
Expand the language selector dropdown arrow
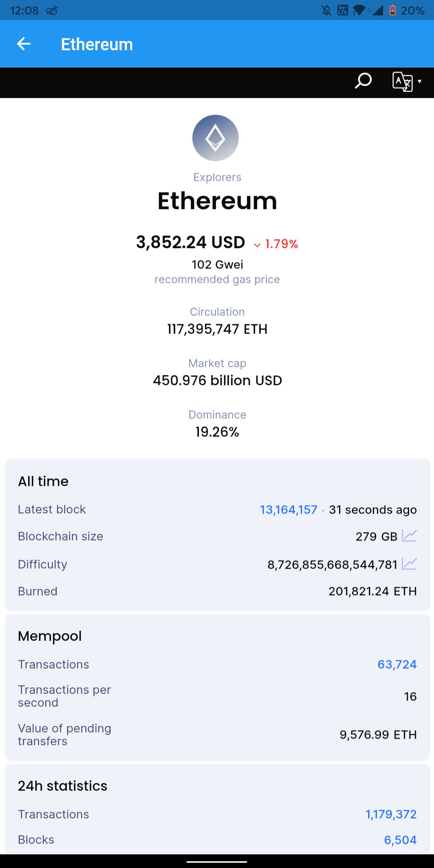point(420,82)
